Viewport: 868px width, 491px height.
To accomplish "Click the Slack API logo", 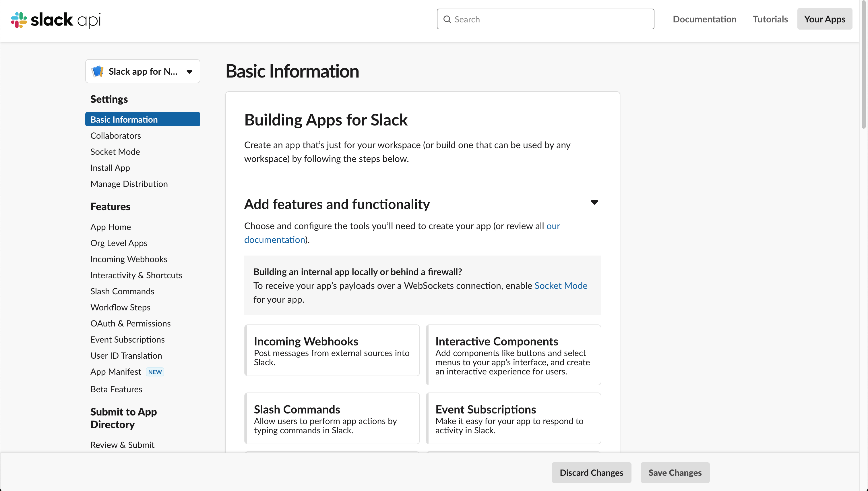I will [x=56, y=20].
